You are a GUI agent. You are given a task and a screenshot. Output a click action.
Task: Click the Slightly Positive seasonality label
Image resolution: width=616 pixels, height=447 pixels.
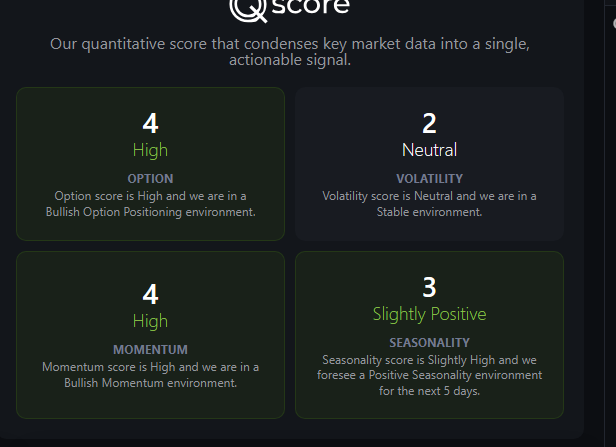(x=429, y=314)
